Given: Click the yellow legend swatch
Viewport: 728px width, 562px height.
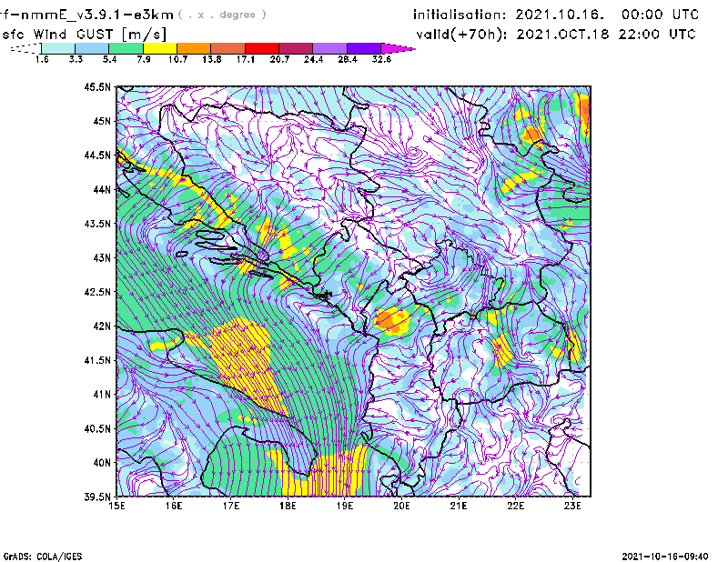Looking at the screenshot, I should (160, 48).
